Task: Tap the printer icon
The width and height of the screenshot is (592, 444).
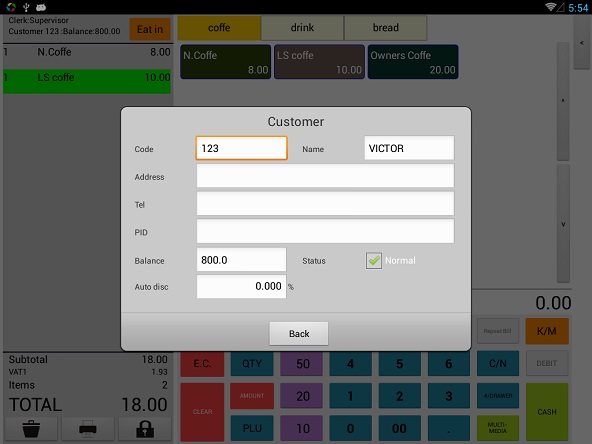Action: coord(88,429)
